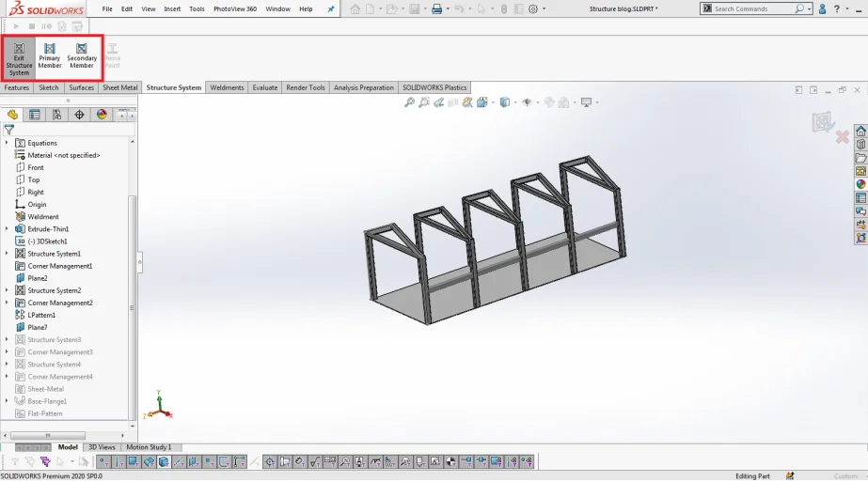
Task: Switch to the Weldments tab
Action: [x=227, y=87]
